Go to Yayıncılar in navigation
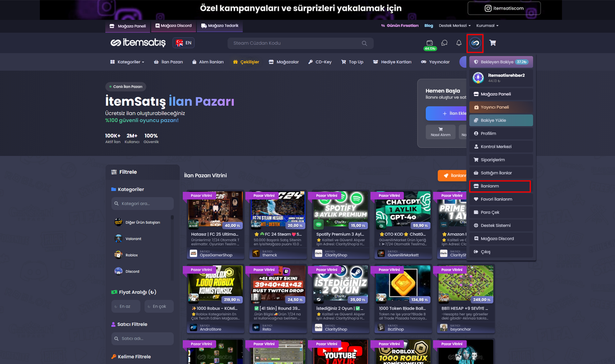The image size is (615, 364). pos(435,62)
